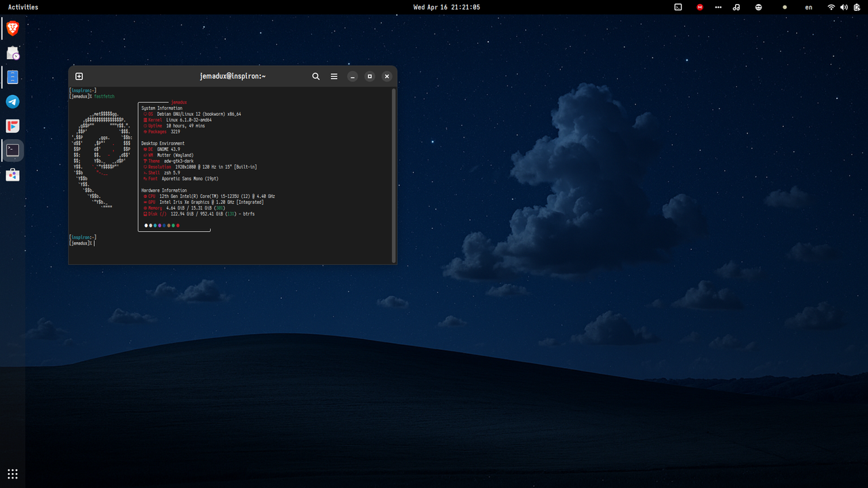
Task: Click the small dot indicator in the top bar
Action: click(x=785, y=7)
